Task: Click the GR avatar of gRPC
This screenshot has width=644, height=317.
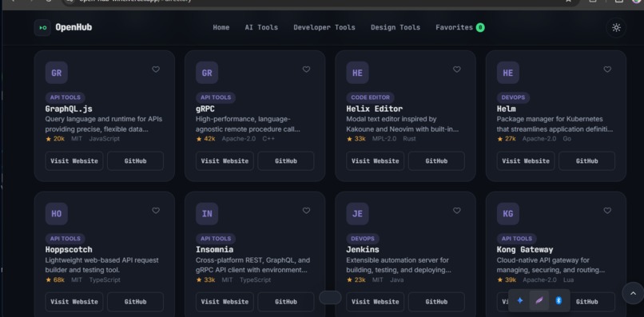Action: (x=207, y=73)
